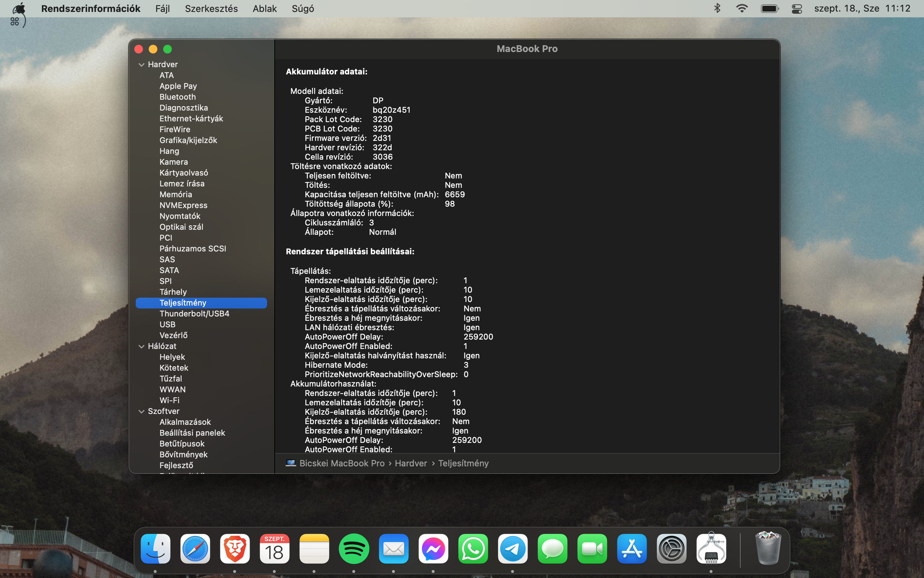Open the Fájl menu

point(163,8)
